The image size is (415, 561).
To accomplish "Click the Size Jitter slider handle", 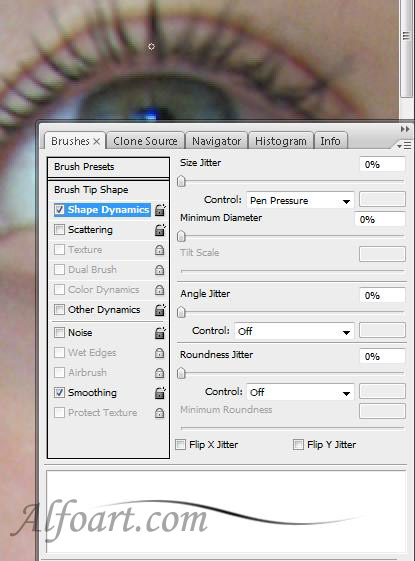I will [181, 181].
